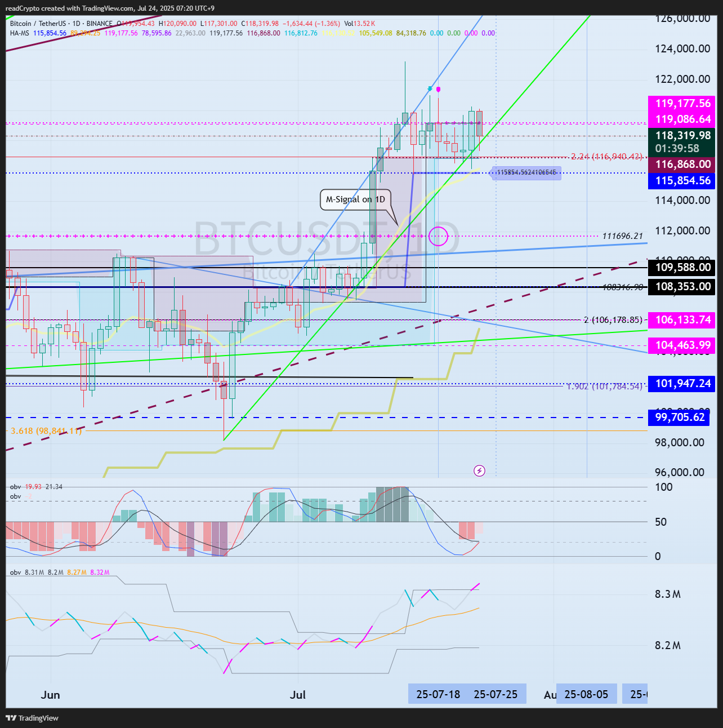This screenshot has width=723, height=728.
Task: Click the Jun label on the time axis
Action: pos(50,695)
